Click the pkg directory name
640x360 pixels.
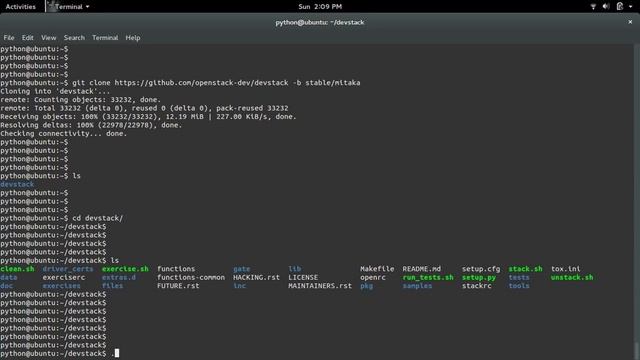[x=367, y=286]
